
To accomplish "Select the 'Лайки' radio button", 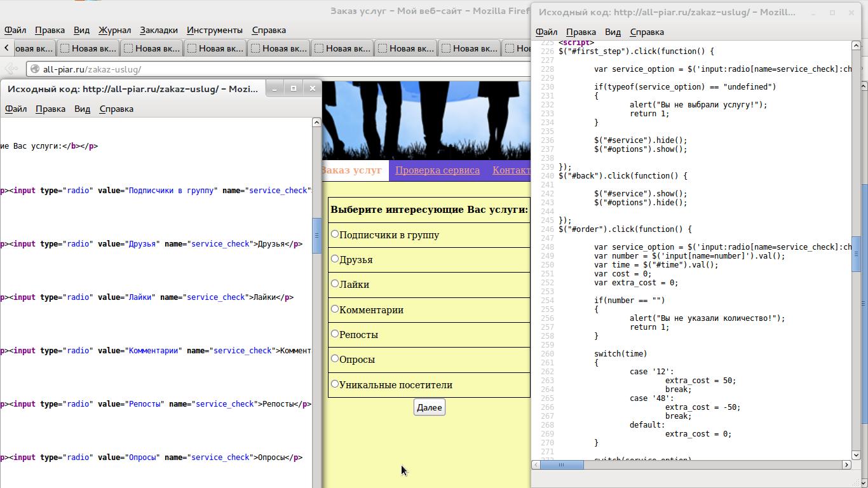I will (x=335, y=283).
